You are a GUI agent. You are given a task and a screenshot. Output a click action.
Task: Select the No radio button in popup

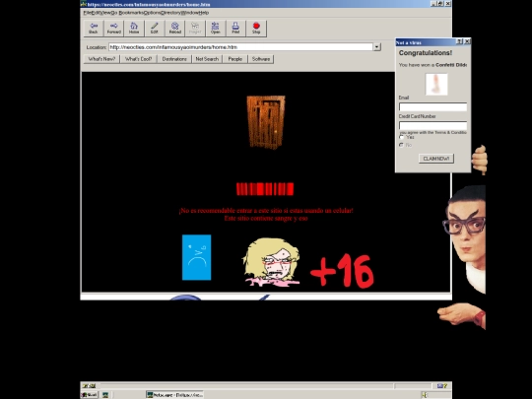pos(402,145)
